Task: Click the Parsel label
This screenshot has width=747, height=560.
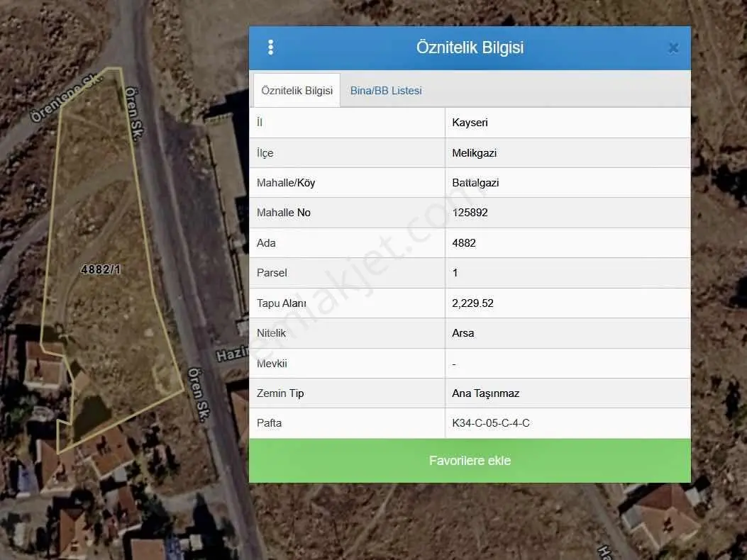Action: coord(272,273)
